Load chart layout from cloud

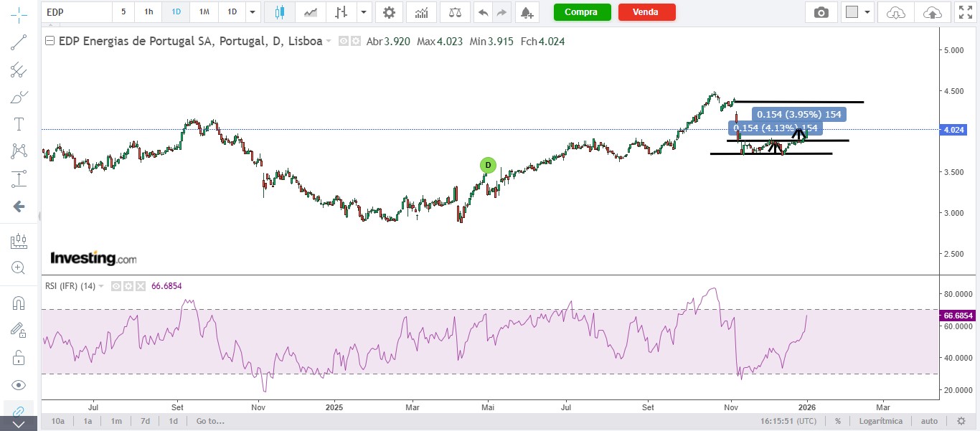point(896,12)
